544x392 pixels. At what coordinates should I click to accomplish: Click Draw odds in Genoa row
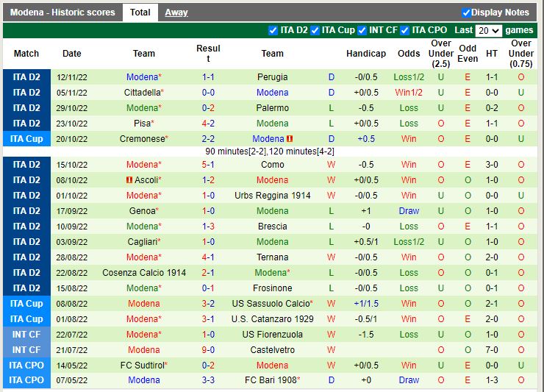click(409, 211)
